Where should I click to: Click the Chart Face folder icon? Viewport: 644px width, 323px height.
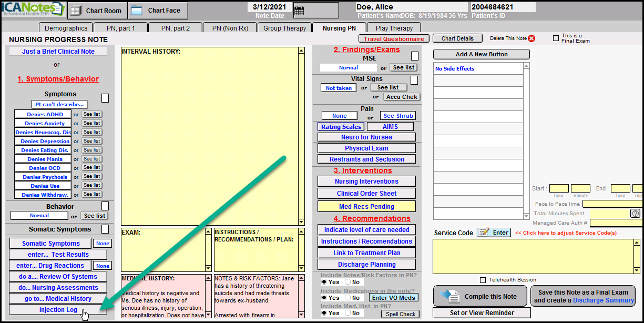pos(136,11)
